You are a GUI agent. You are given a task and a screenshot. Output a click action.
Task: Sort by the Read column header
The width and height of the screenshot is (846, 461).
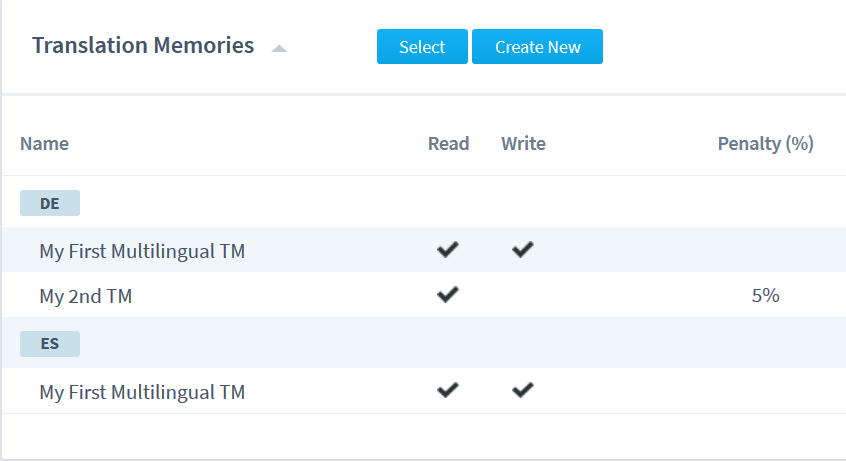448,144
